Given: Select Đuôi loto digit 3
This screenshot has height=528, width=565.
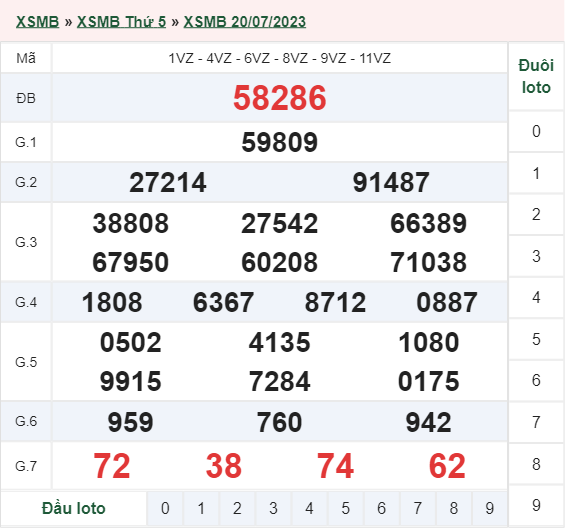Looking at the screenshot, I should click(x=536, y=256).
